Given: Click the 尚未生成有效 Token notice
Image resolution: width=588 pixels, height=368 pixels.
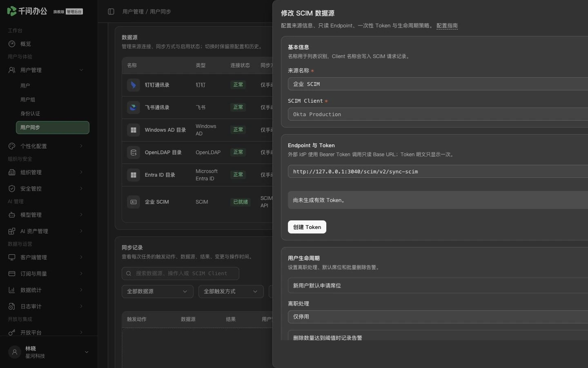Looking at the screenshot, I should click(438, 200).
